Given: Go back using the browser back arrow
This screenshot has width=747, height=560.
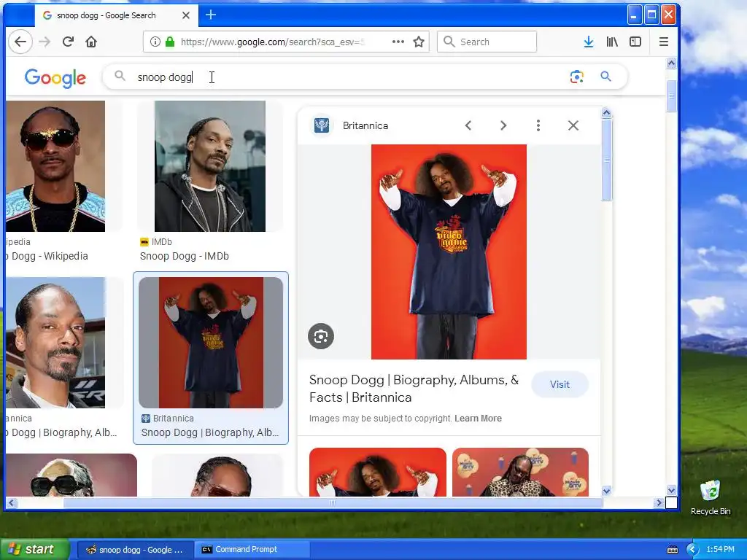Looking at the screenshot, I should tap(20, 42).
